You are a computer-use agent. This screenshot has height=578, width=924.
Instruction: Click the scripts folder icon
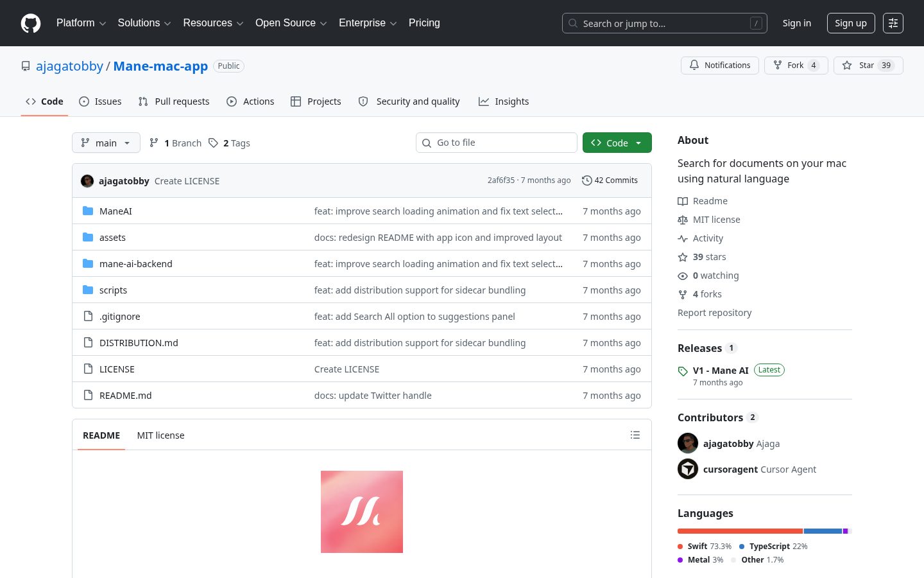(88, 290)
